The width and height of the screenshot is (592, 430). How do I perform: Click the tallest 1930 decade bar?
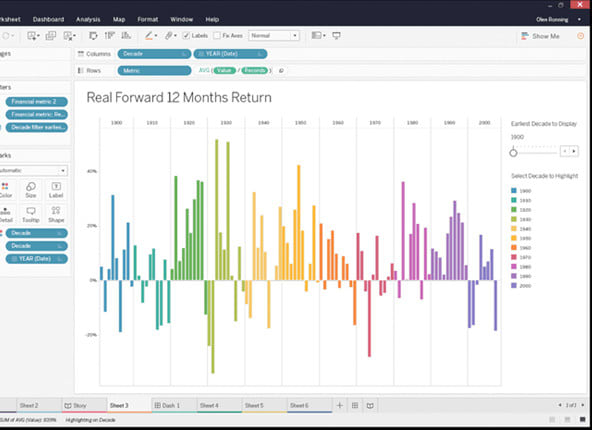[217, 210]
